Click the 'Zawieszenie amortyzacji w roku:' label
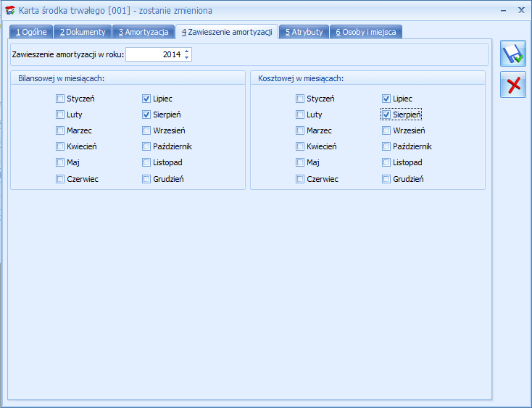The height and width of the screenshot is (408, 532). 68,54
